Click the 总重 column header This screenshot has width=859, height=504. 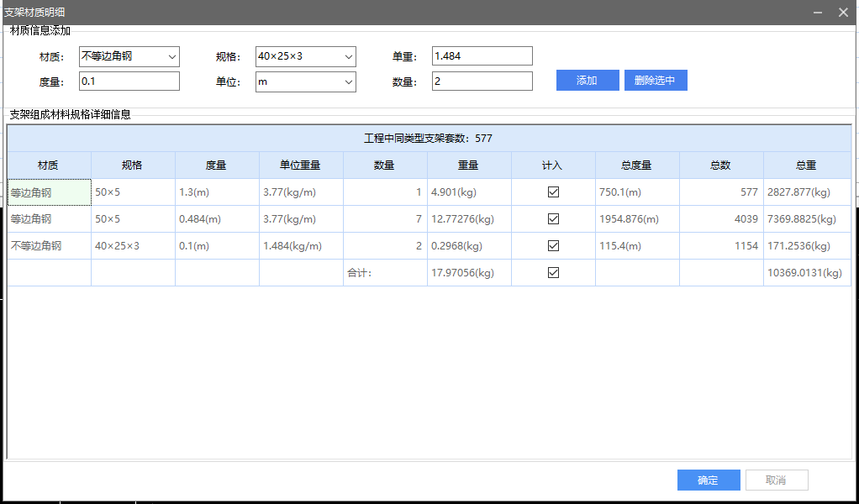806,165
